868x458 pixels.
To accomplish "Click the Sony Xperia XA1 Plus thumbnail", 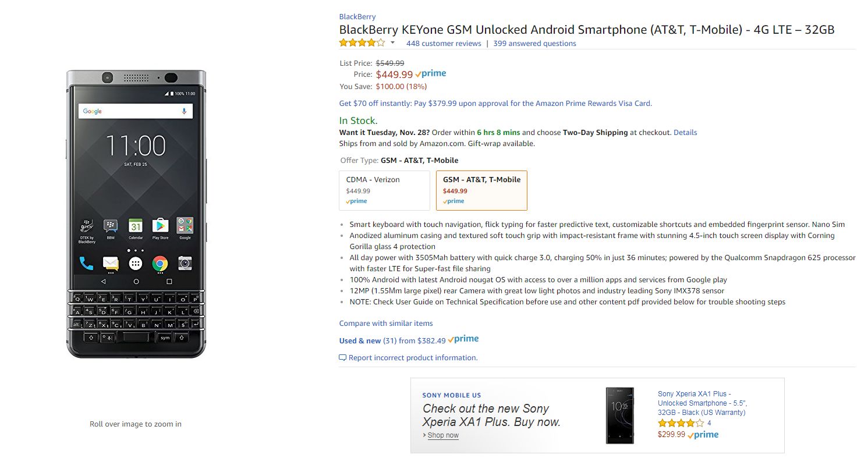I will 619,415.
